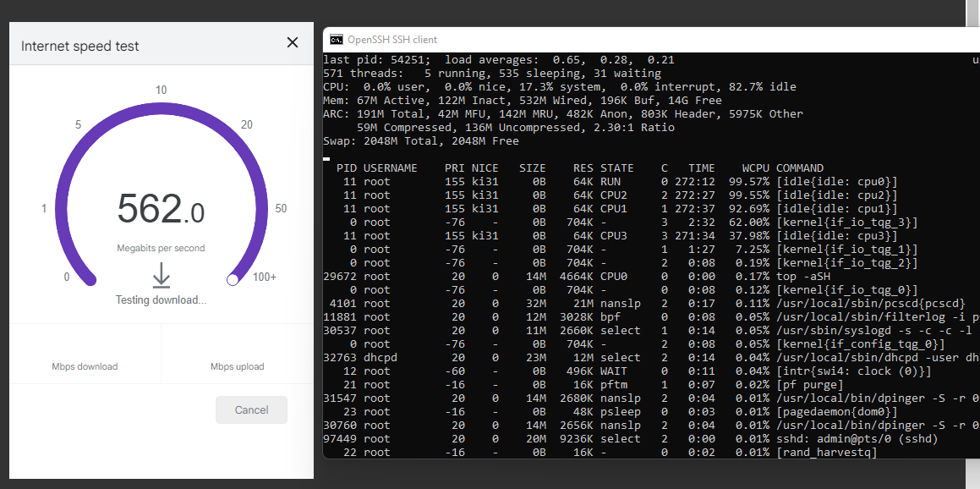Click the "Internet speed test" heading

pyautogui.click(x=80, y=46)
